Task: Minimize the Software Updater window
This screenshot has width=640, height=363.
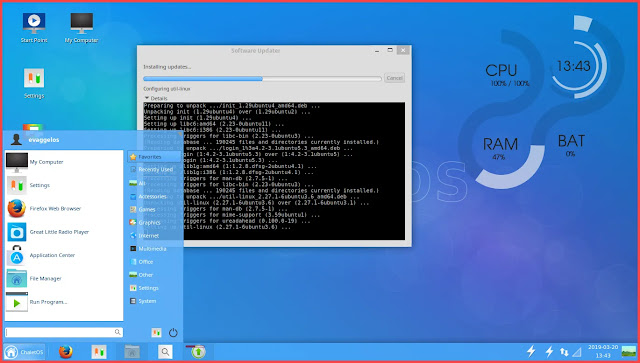Action: (x=377, y=51)
